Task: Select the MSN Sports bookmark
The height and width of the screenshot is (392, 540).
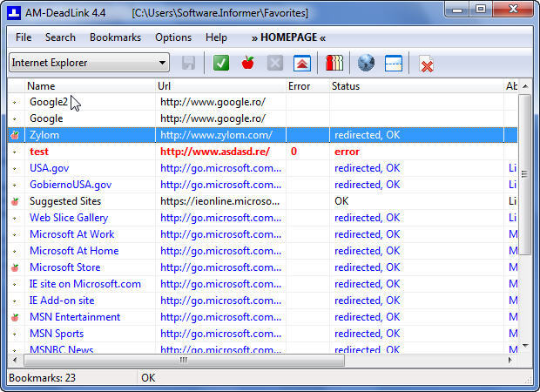Action: point(57,334)
